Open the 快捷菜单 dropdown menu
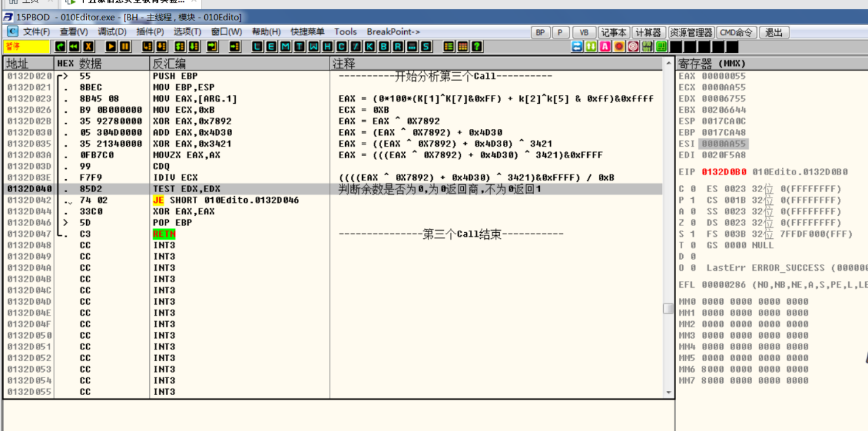 [x=307, y=32]
